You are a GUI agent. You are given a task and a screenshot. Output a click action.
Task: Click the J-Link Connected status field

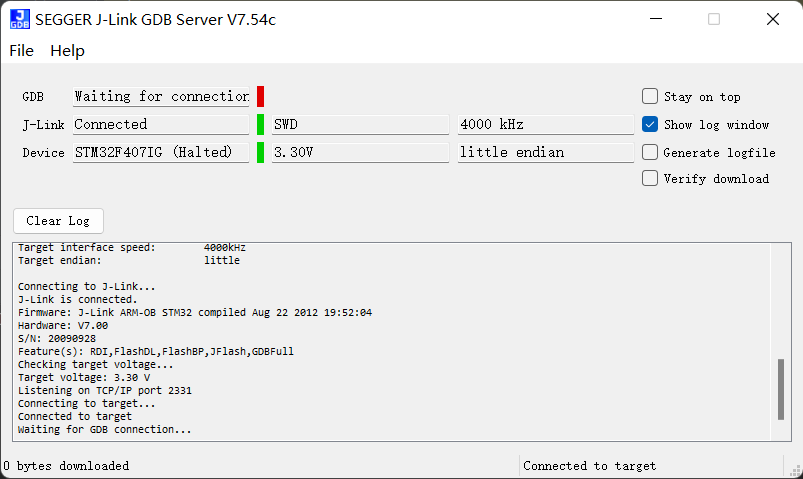161,125
